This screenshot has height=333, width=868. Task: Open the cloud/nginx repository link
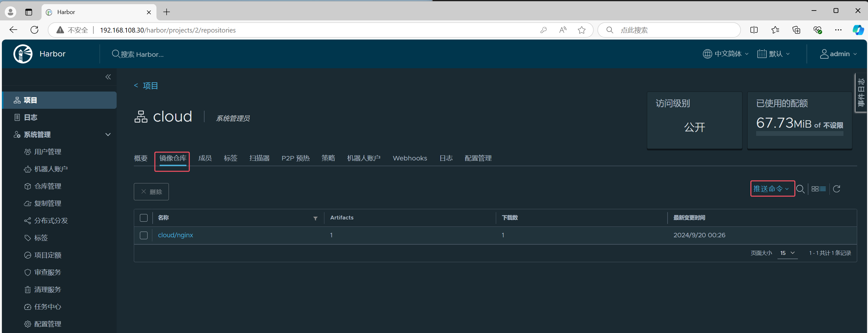[x=176, y=235]
